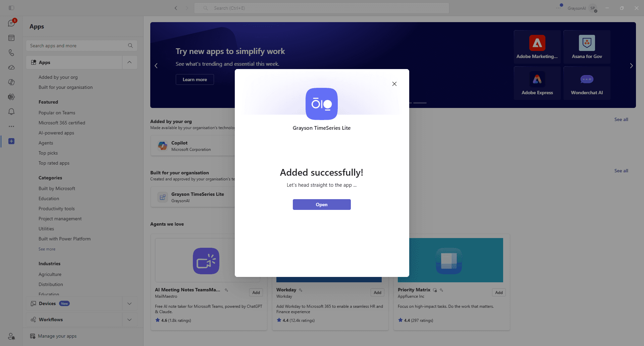644x346 pixels.
Task: Open the SP profile avatar
Action: click(593, 8)
